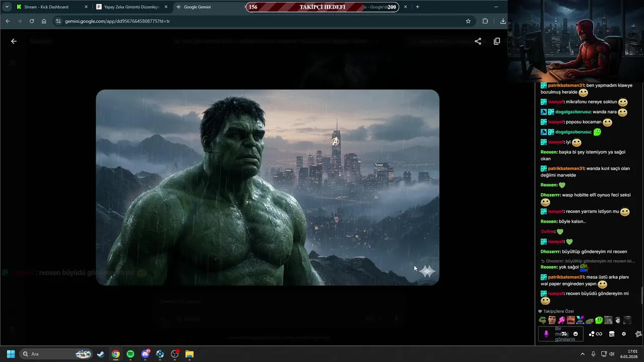The image size is (644, 362).
Task: Click the browser forward arrow
Action: click(20, 21)
